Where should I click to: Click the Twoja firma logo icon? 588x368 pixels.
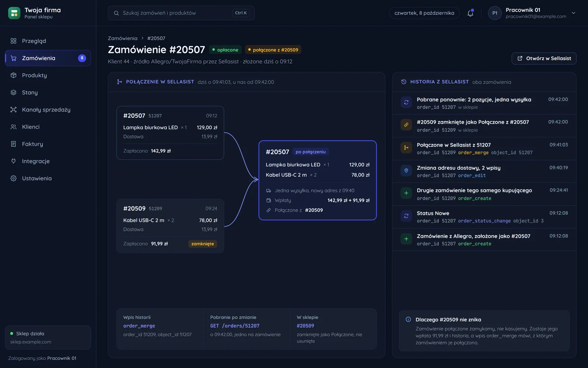(x=14, y=13)
